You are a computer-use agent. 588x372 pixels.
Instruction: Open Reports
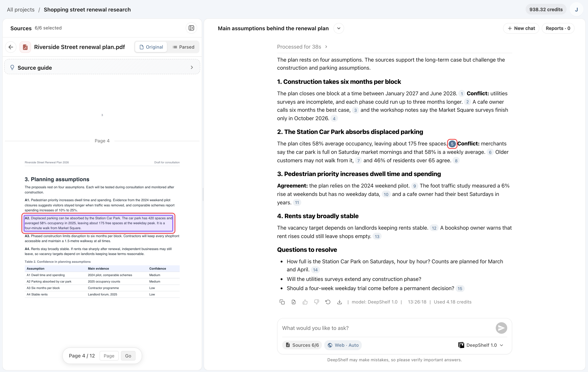tap(558, 28)
